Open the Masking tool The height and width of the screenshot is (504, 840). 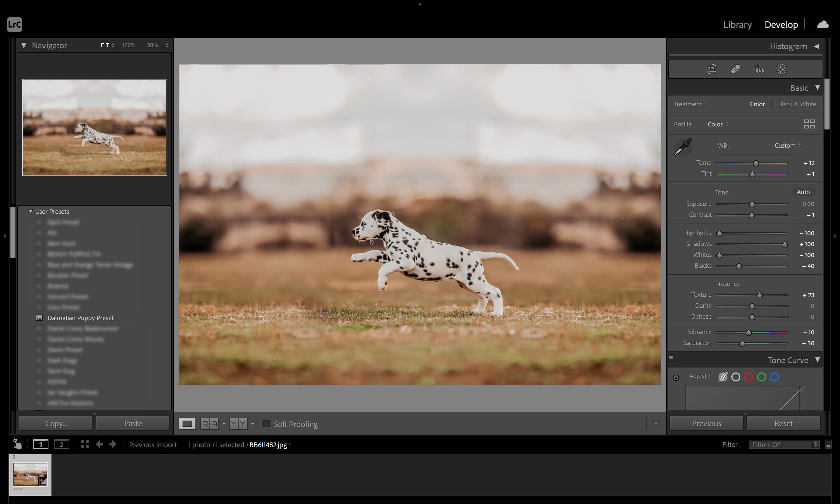click(x=781, y=69)
